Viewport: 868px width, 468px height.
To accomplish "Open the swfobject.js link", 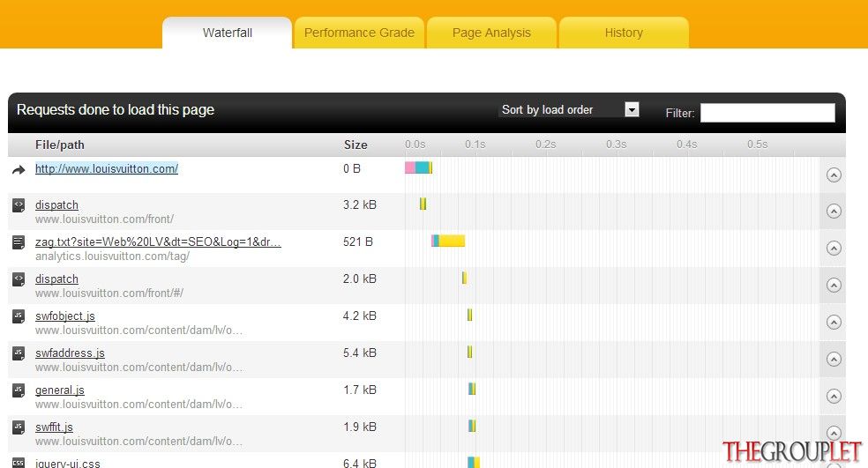I will click(64, 316).
